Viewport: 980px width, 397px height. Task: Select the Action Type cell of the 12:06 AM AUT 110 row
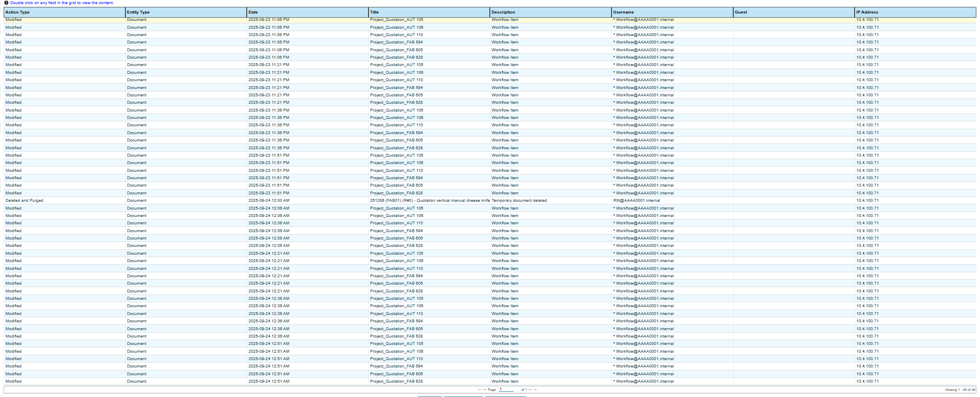(64, 223)
